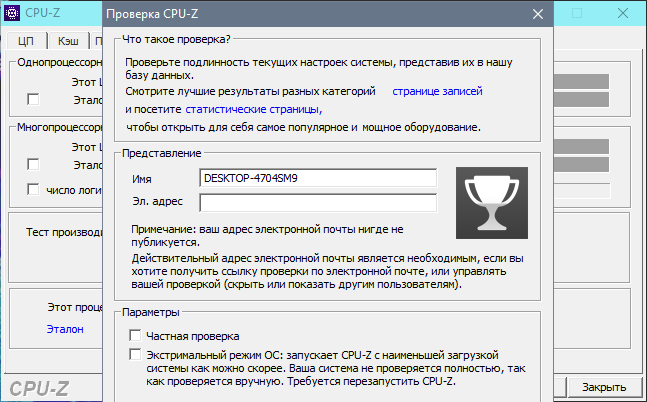Toggle the Экстримальный режим ОС checkbox
647x402 pixels.
[x=136, y=355]
